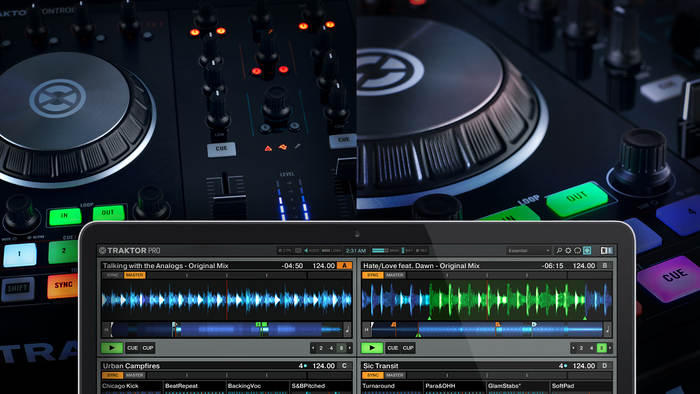
Task: Click the skip-to-start icon on Deck B stripe
Action: coord(367,330)
